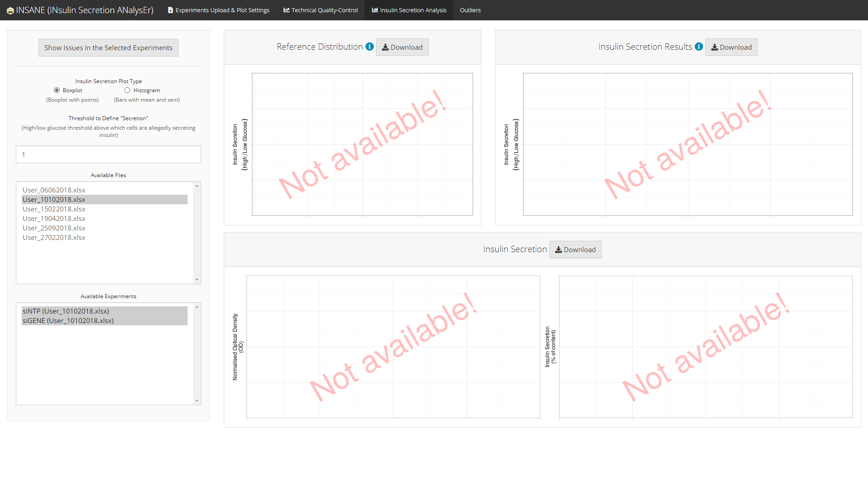This screenshot has height=488, width=868.
Task: Download the Reference Distribution plot
Action: click(x=402, y=47)
